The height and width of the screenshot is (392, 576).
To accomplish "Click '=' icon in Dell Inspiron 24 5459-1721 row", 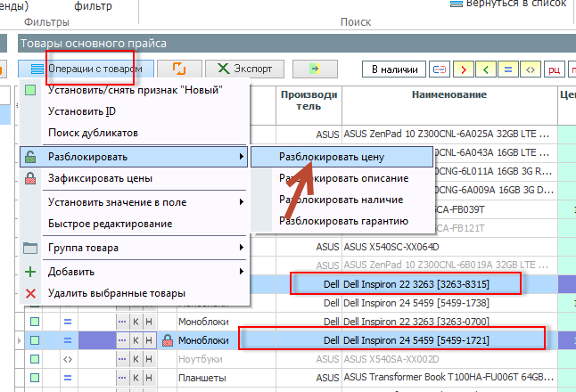I will click(x=68, y=340).
